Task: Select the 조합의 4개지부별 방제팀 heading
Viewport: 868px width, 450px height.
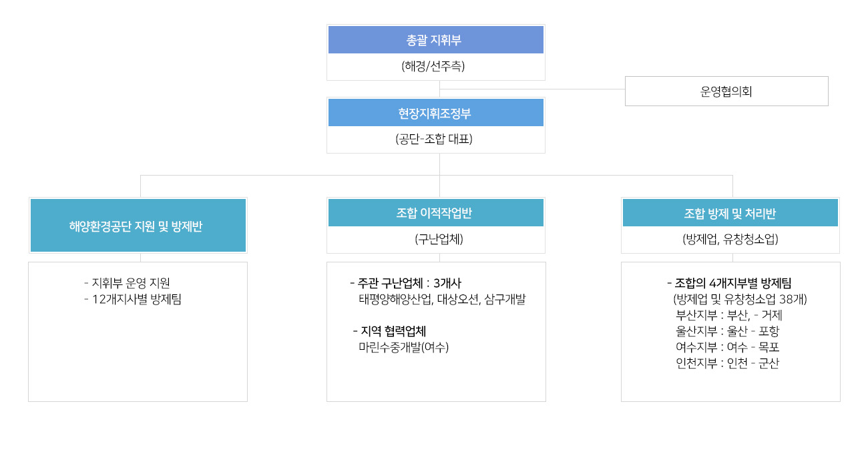Action: (x=729, y=282)
